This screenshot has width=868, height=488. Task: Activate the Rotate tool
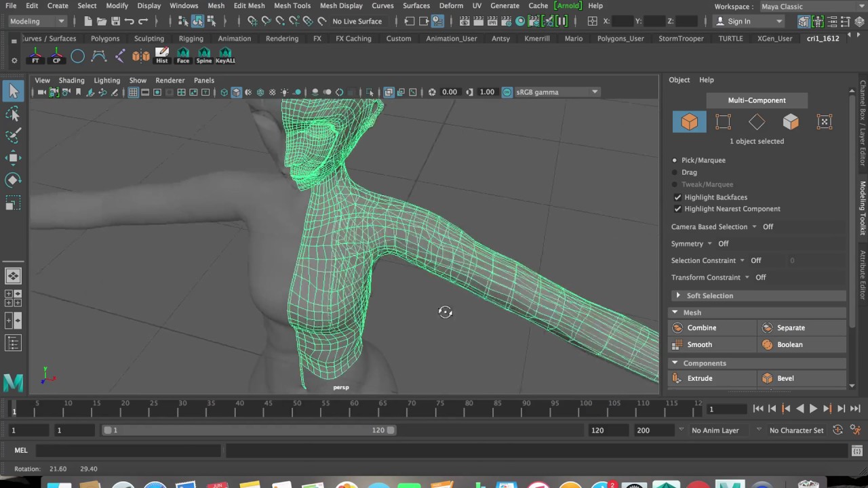point(13,180)
